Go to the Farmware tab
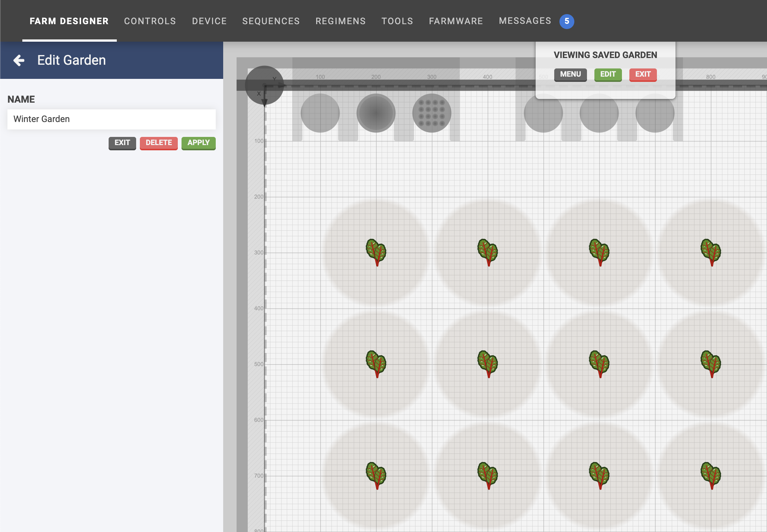This screenshot has width=767, height=532. (x=456, y=21)
